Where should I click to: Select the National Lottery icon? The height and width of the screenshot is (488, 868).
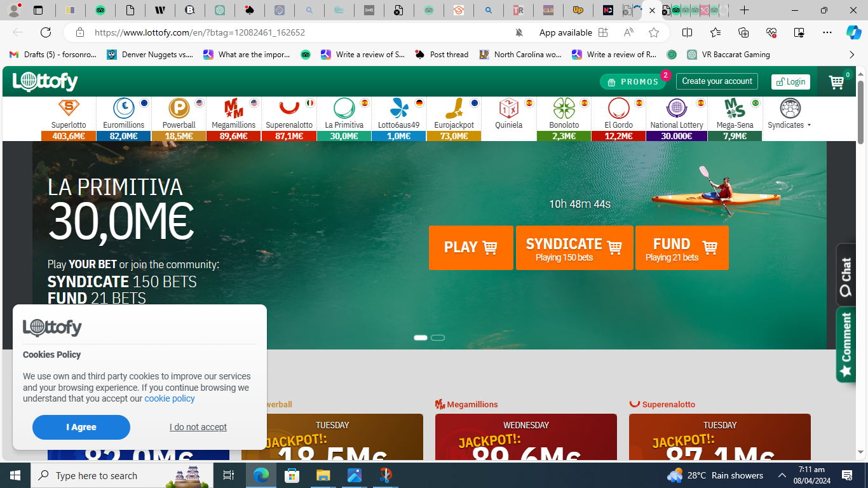(x=676, y=108)
